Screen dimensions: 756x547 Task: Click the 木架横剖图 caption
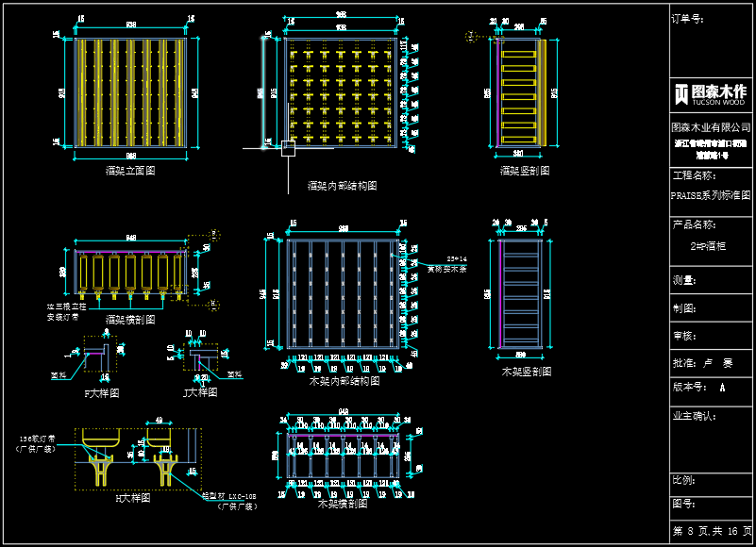pos(343,505)
